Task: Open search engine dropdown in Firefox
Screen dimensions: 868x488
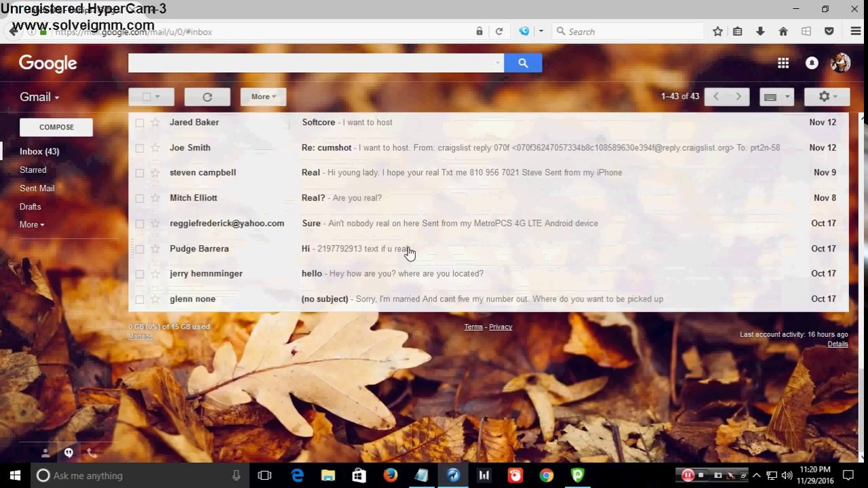Action: pos(540,31)
